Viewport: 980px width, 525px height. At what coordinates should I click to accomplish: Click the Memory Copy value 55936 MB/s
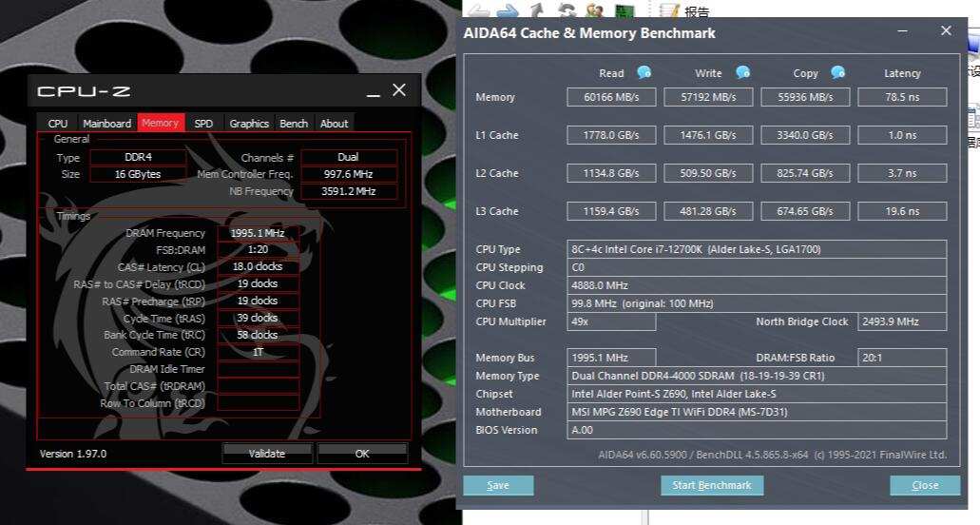pos(805,97)
